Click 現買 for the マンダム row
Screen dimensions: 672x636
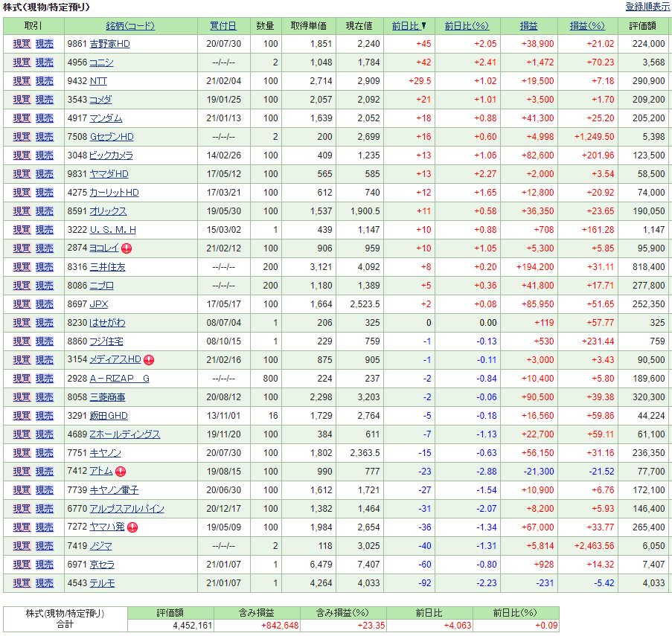pyautogui.click(x=22, y=118)
